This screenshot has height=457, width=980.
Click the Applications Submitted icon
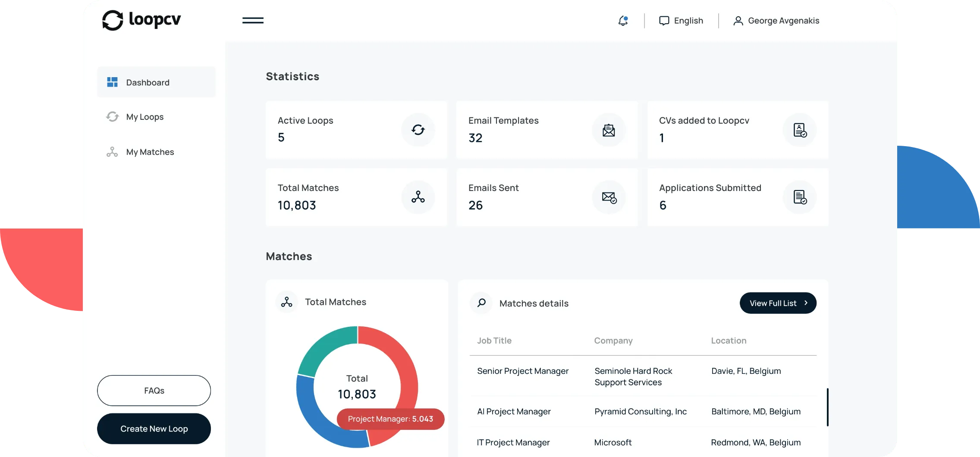(x=800, y=197)
